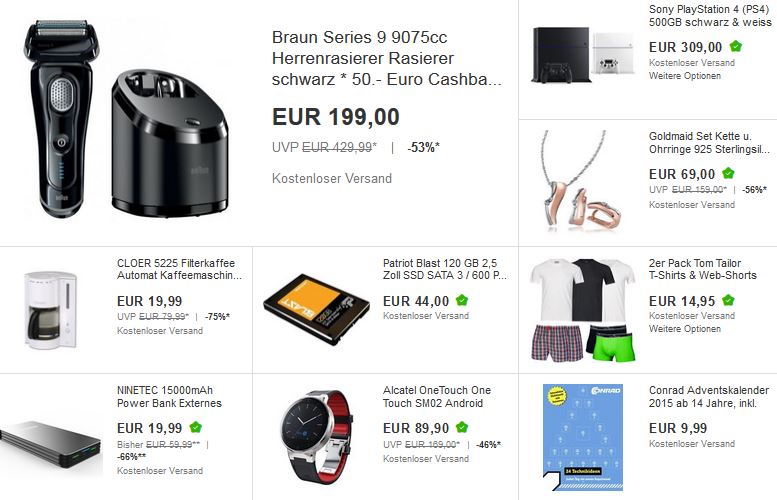Viewport: 777px width, 500px height.
Task: Click green badge beside PlayStation 4 price
Action: coord(736,47)
